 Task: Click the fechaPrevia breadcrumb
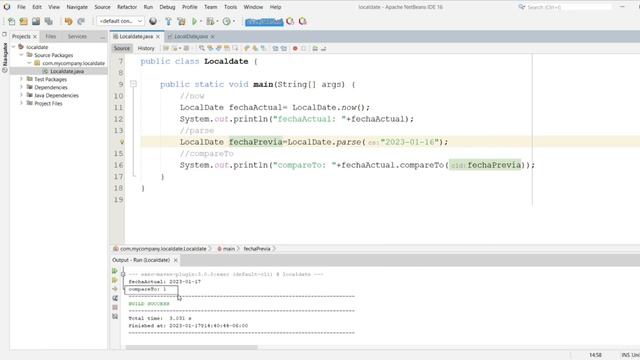(x=257, y=249)
